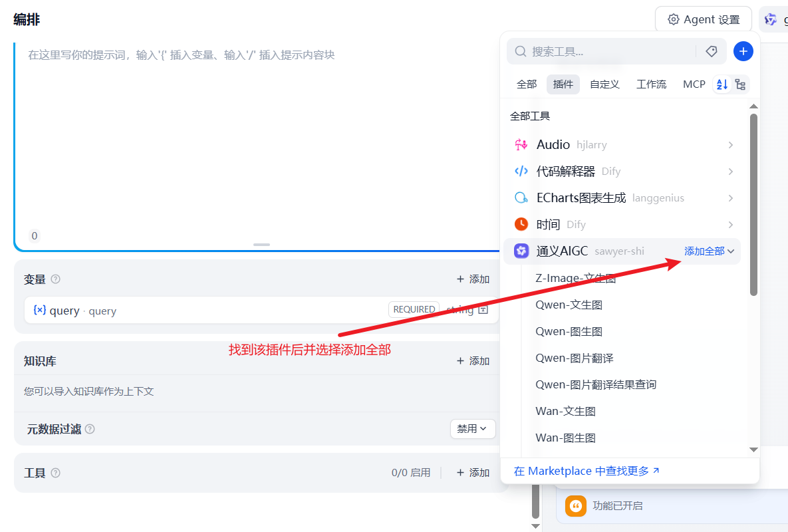This screenshot has height=532, width=788.
Task: Select the 工作流 tab
Action: [651, 84]
